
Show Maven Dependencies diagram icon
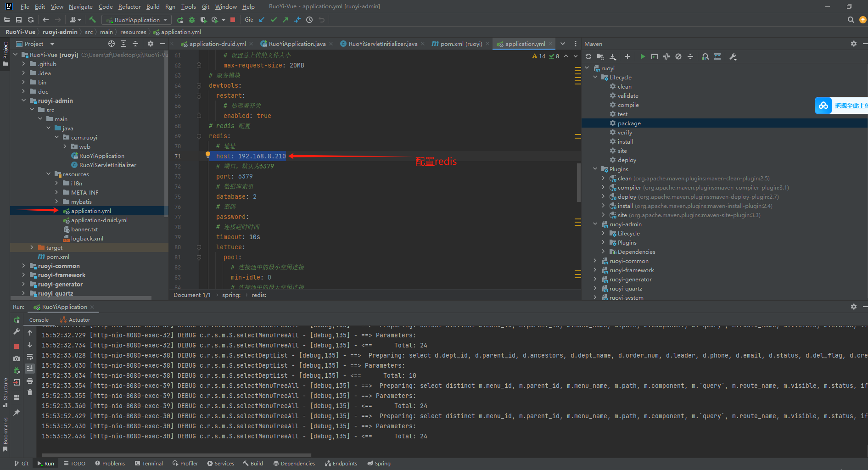pyautogui.click(x=706, y=56)
